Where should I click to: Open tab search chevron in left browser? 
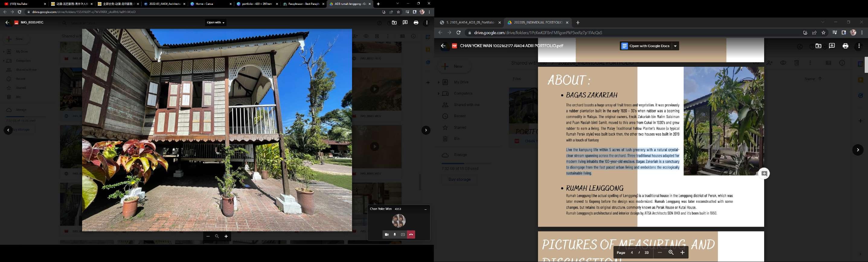[x=398, y=3]
